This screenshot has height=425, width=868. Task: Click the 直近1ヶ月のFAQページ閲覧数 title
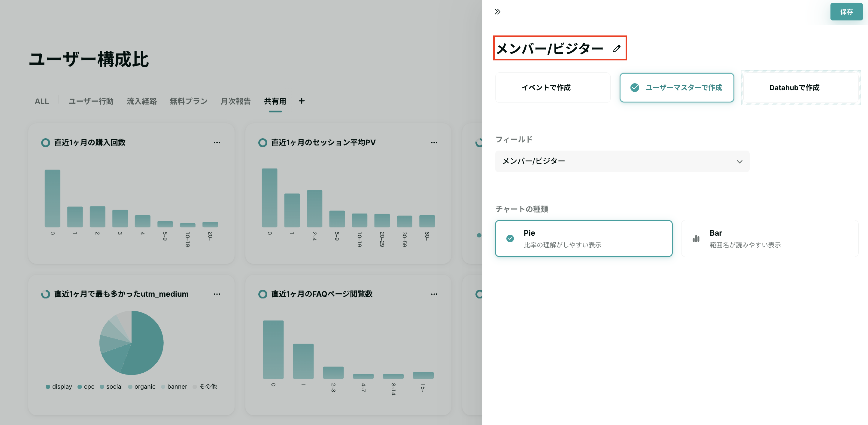[322, 294]
